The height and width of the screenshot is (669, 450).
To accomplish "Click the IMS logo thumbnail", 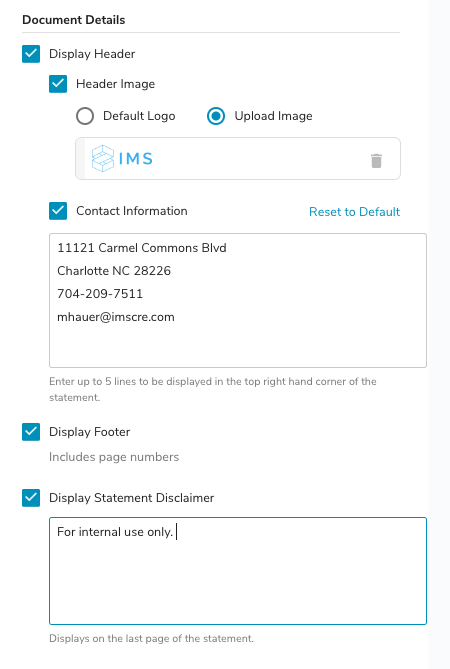I will tap(122, 159).
